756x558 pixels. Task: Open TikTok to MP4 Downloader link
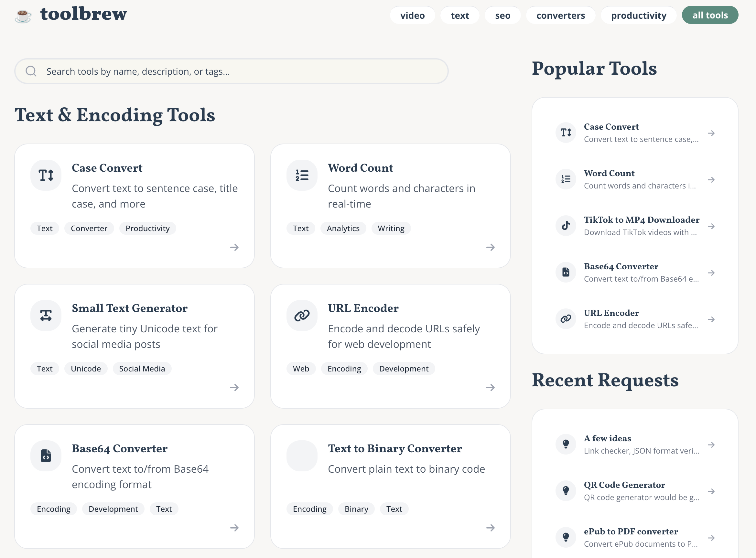click(641, 220)
